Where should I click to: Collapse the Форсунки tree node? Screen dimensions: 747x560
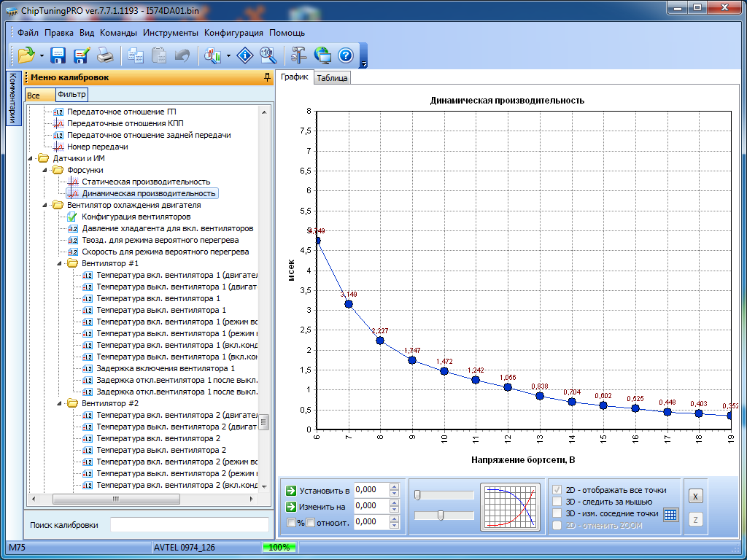(x=45, y=170)
